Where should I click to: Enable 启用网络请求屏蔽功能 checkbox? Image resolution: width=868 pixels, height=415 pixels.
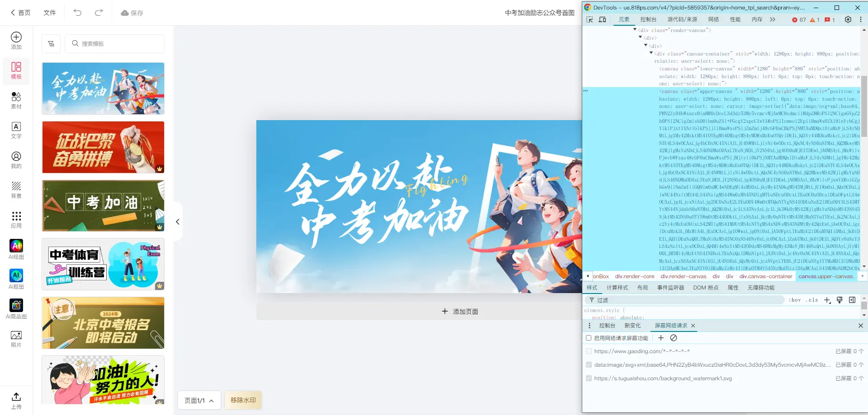[589, 338]
